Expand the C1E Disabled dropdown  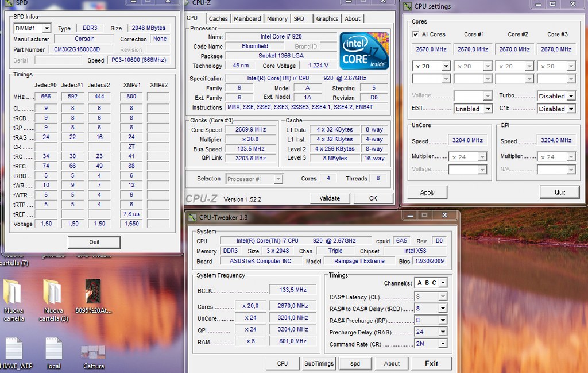pos(571,109)
